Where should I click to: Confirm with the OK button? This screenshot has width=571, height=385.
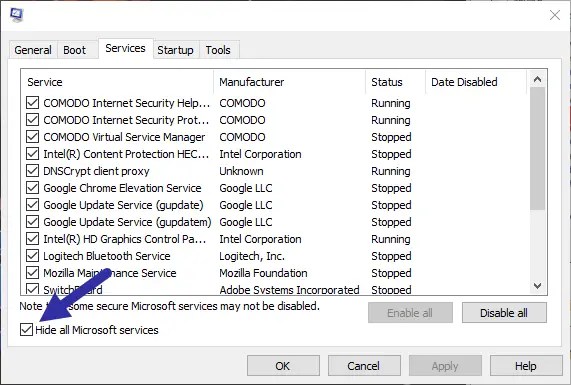point(283,366)
